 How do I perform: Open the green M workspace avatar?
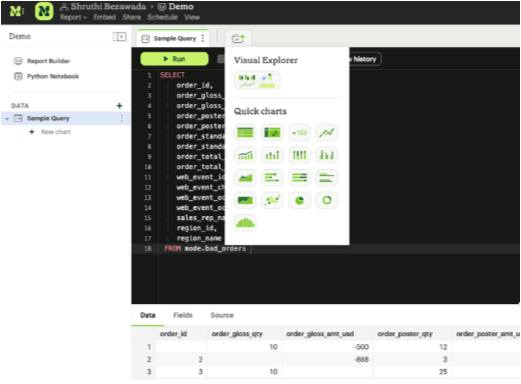[x=44, y=11]
